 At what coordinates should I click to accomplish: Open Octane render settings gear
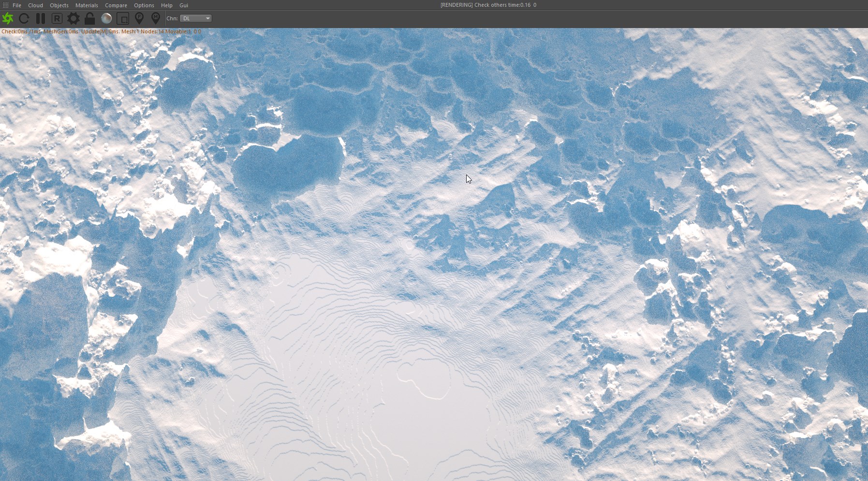[x=73, y=18]
